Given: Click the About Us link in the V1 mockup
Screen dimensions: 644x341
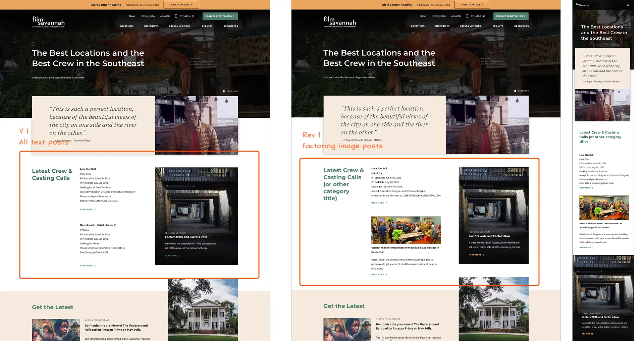Looking at the screenshot, I should point(165,16).
